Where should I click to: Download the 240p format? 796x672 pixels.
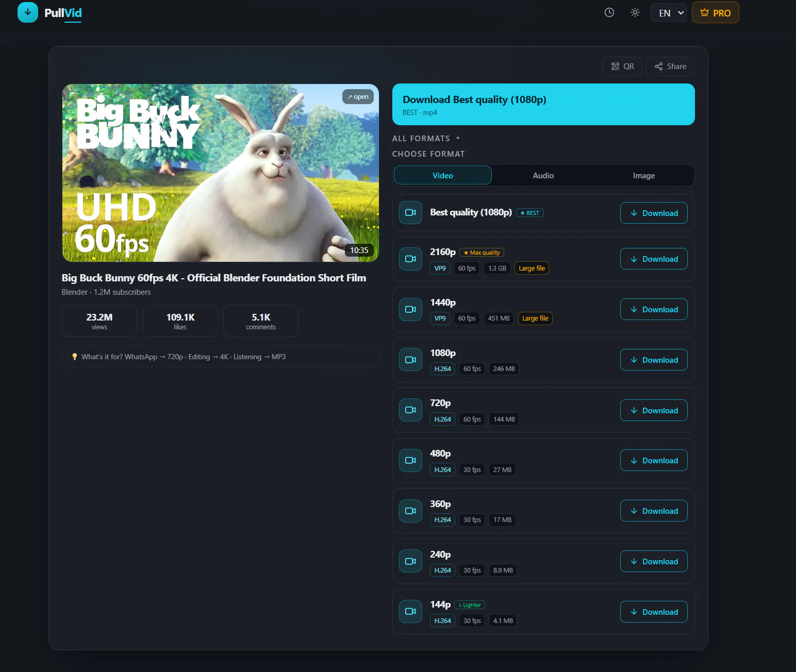[654, 562]
